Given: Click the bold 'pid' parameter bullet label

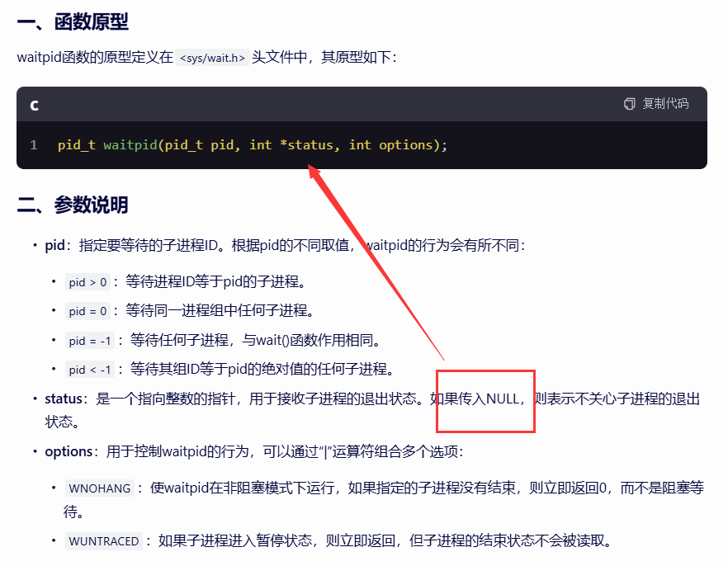Looking at the screenshot, I should (54, 245).
